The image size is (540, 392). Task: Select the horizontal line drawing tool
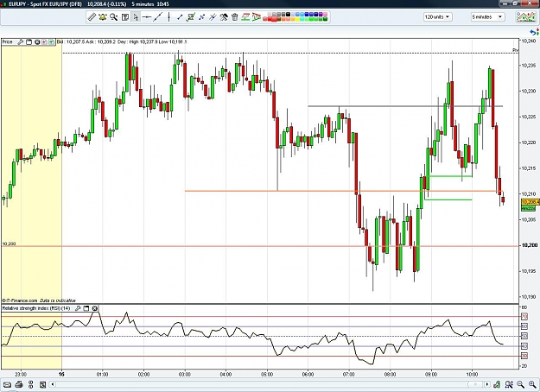click(147, 17)
